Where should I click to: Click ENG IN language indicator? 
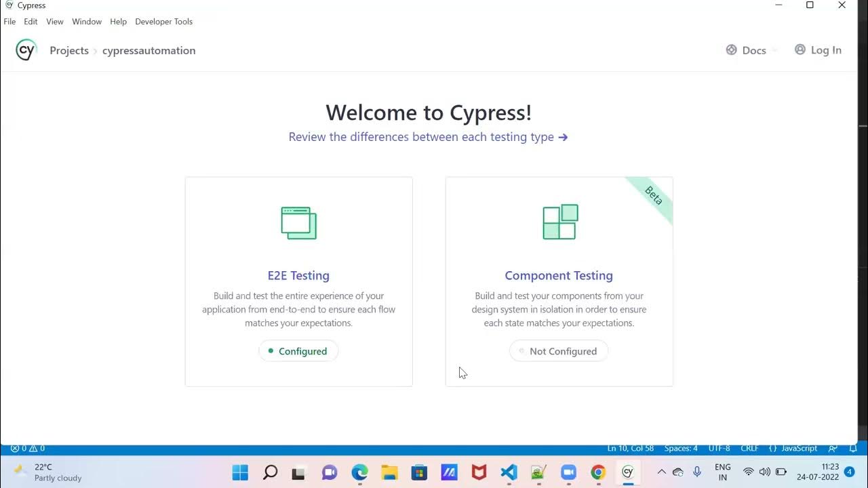tap(723, 472)
